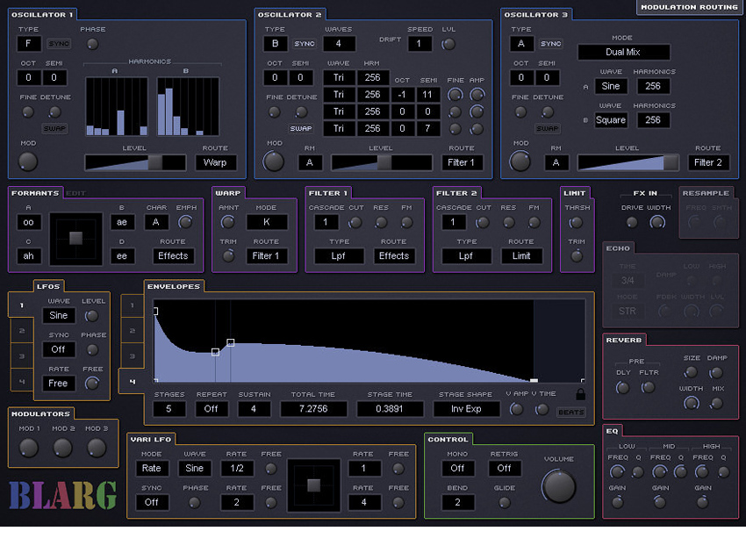This screenshot has width=746, height=560.
Task: Click the EQ Low Freq knob
Action: point(617,472)
